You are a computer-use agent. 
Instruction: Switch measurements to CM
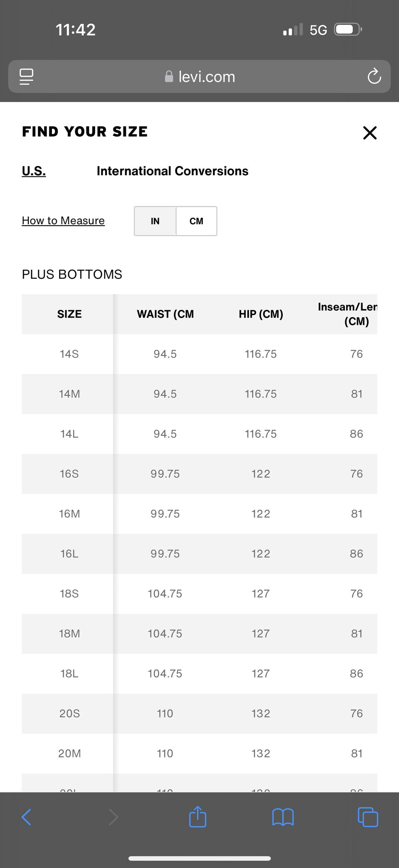click(196, 221)
